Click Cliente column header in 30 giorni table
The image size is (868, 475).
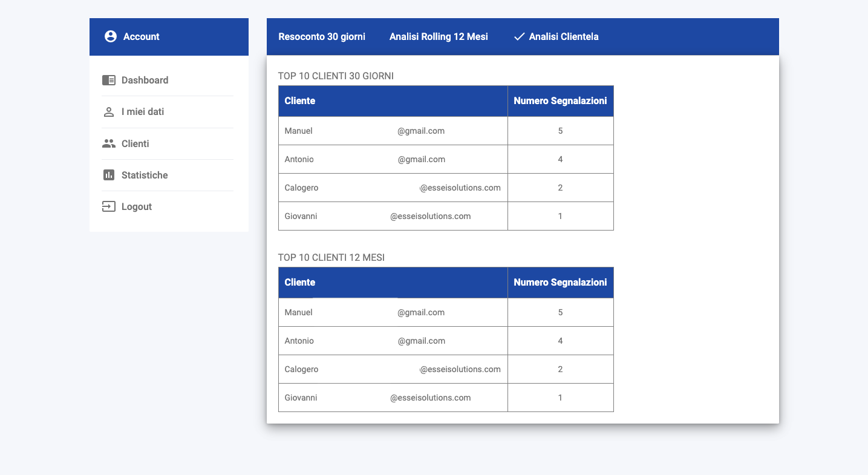coord(300,101)
